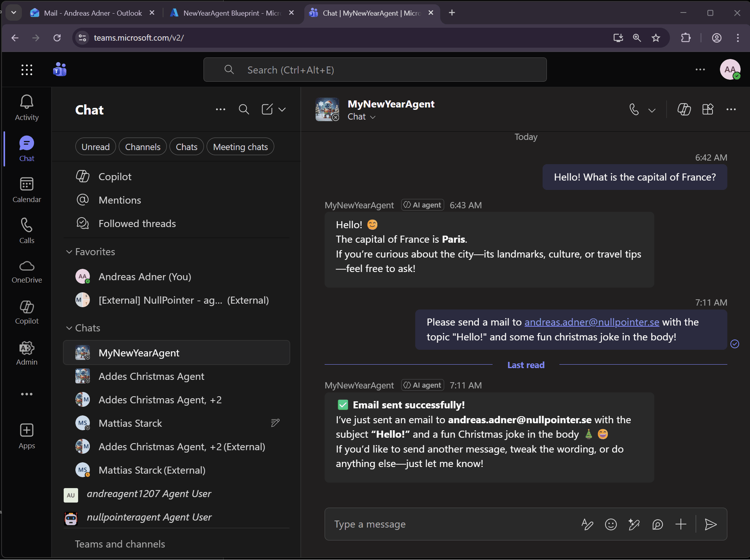Open the Mattias Starck chat
The width and height of the screenshot is (750, 560).
click(x=130, y=423)
